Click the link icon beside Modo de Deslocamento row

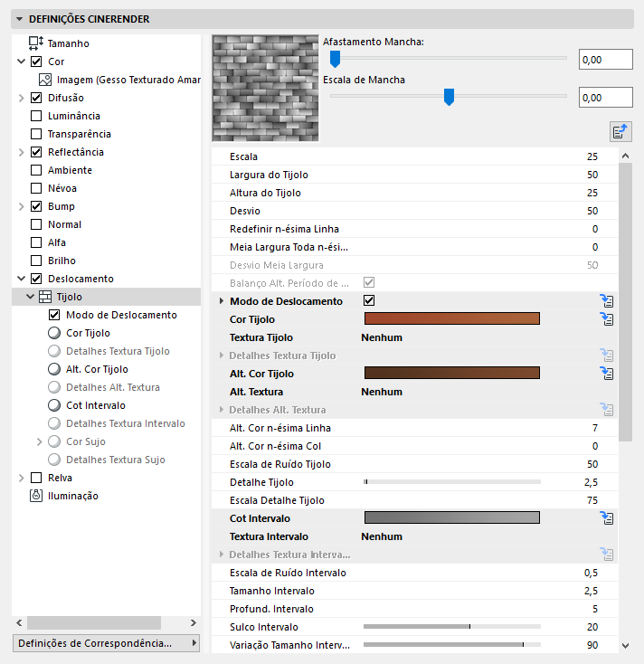[607, 301]
